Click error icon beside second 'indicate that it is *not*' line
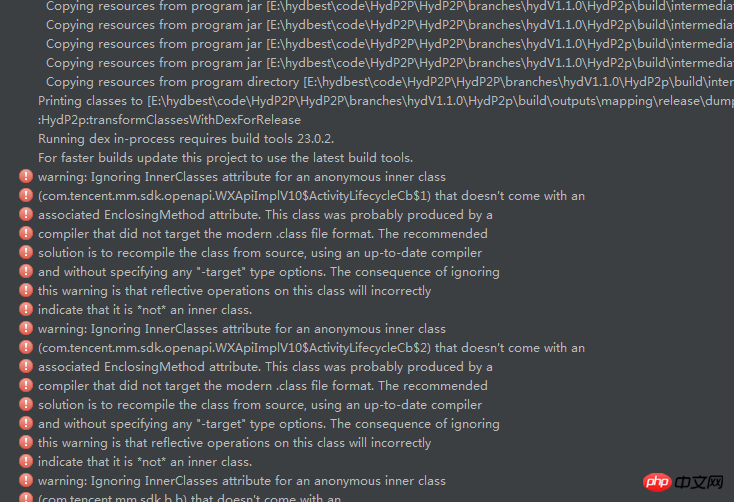The height and width of the screenshot is (502, 734). [26, 461]
